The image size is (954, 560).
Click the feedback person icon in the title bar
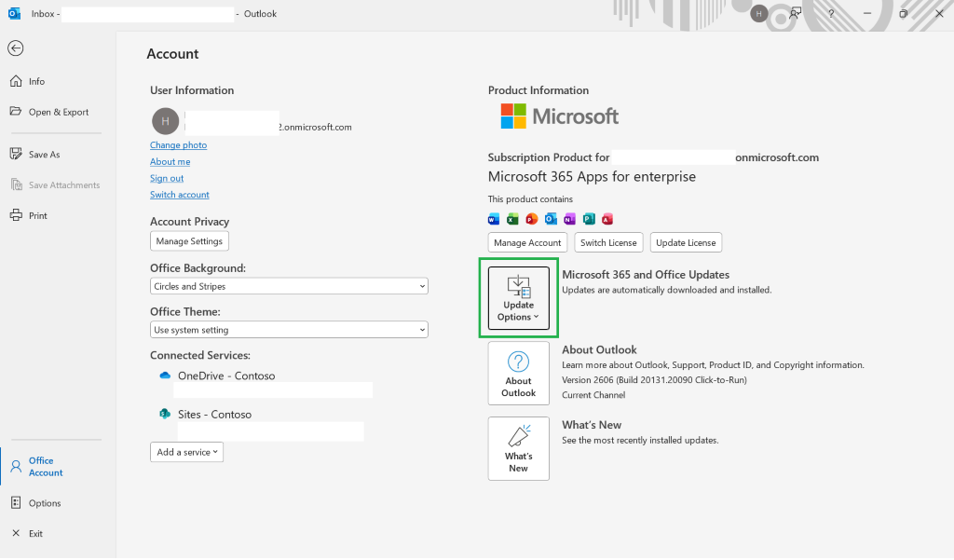point(795,13)
